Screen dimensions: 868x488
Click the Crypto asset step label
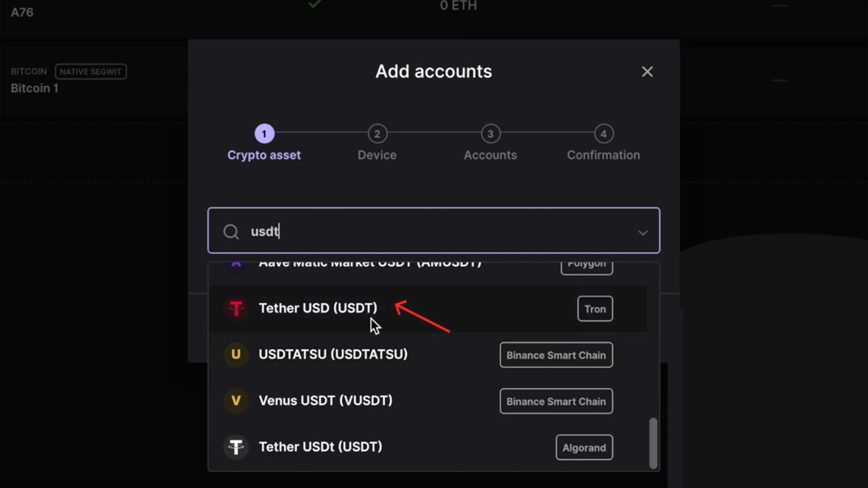[x=264, y=155]
